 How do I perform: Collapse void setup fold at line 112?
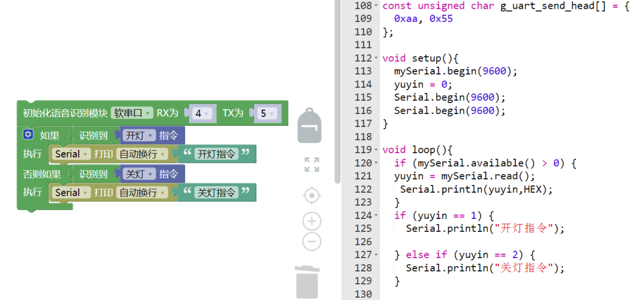tap(376, 58)
